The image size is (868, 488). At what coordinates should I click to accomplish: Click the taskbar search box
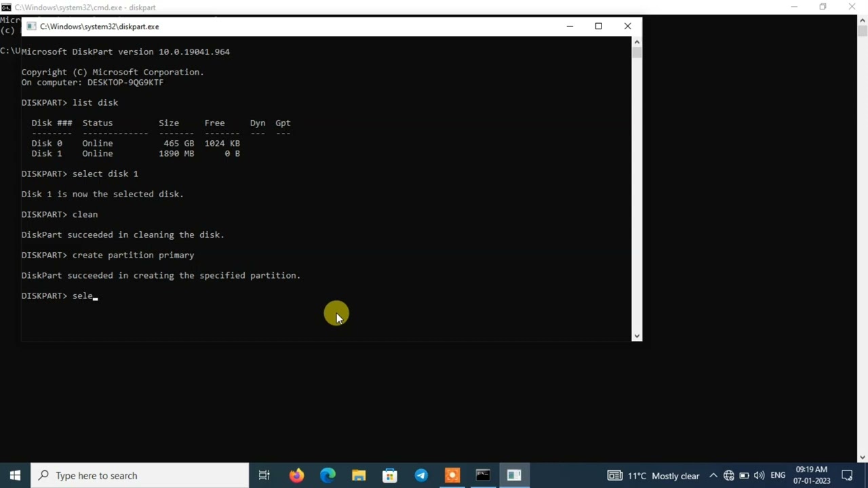[140, 475]
